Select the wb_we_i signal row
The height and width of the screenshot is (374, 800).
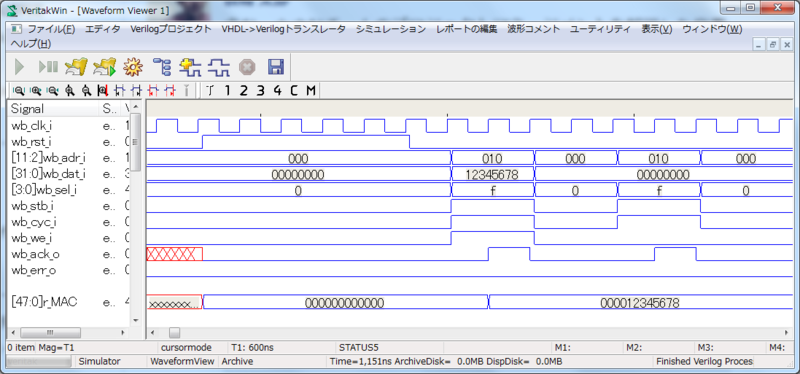pos(69,238)
